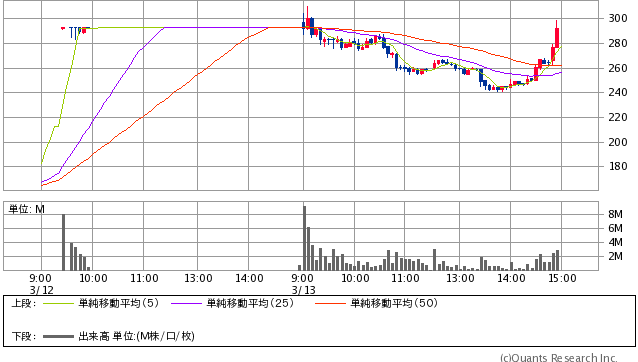Click the red line swatch for 50-period average
The image size is (638, 362).
(330, 303)
